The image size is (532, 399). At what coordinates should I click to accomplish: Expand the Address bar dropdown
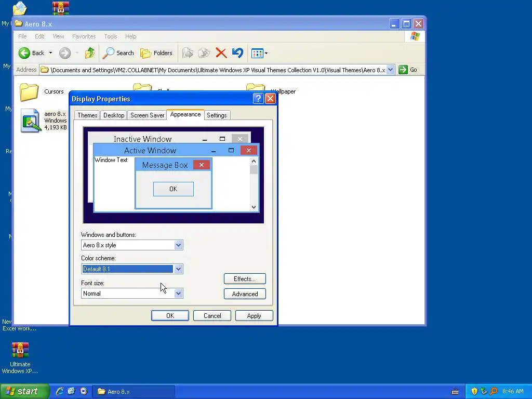tap(391, 70)
